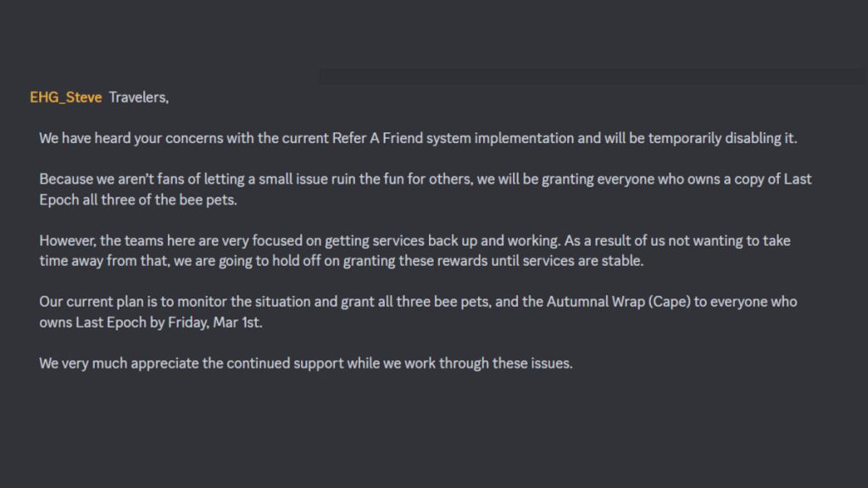
Task: Click the 'Friday, Mar 1st.' date text
Action: [x=214, y=323]
